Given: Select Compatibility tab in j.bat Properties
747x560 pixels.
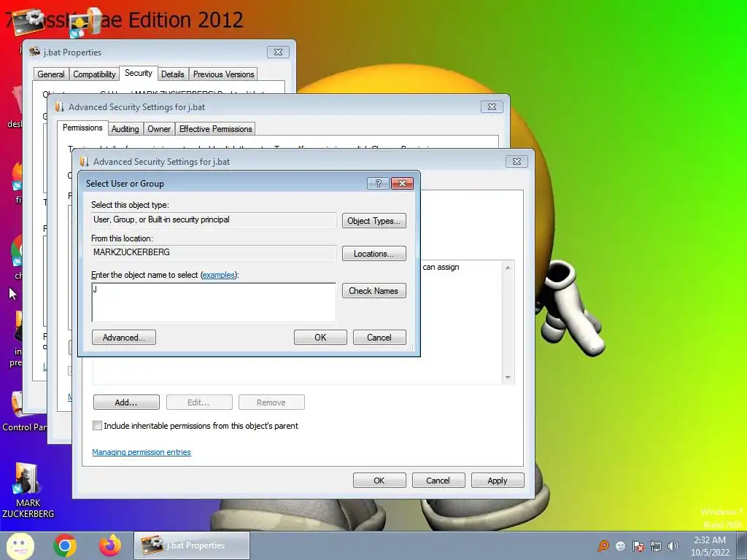Looking at the screenshot, I should [94, 74].
